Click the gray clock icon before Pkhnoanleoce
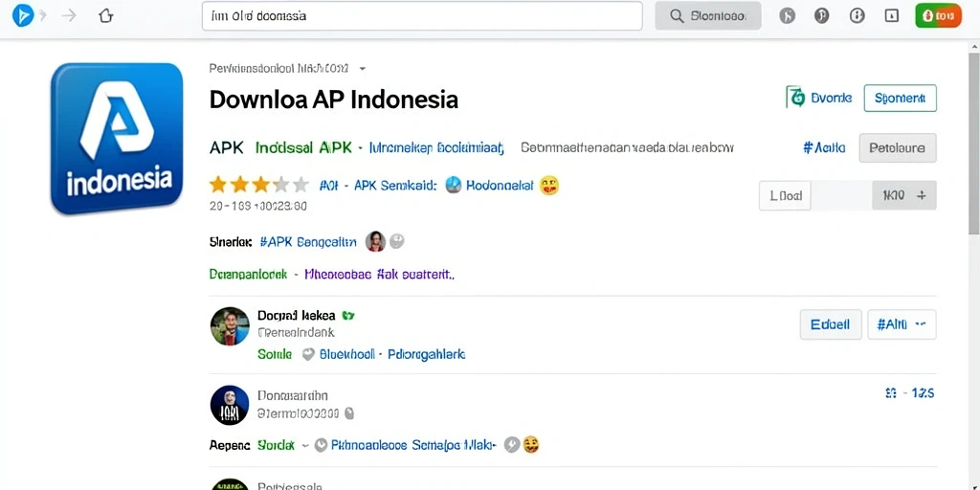 (x=321, y=445)
